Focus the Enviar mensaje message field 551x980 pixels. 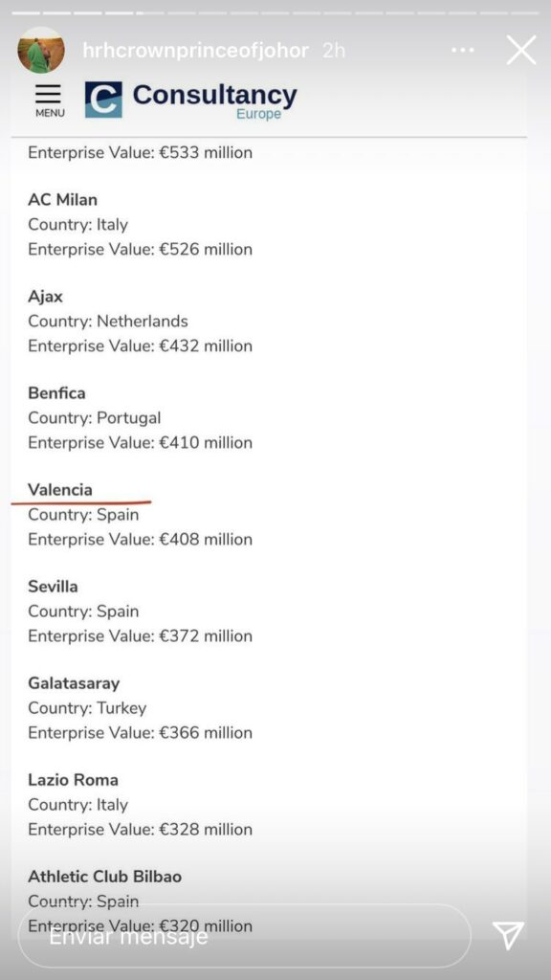click(244, 936)
